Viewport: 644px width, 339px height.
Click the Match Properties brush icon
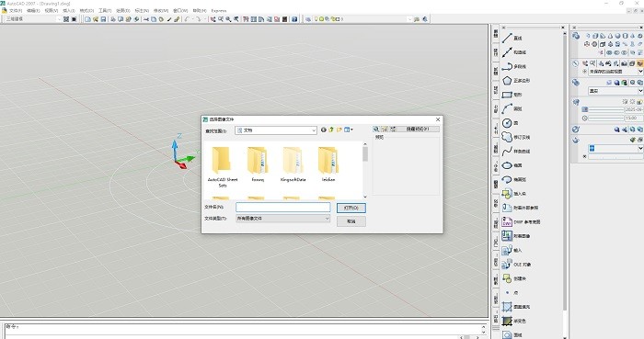point(177,19)
